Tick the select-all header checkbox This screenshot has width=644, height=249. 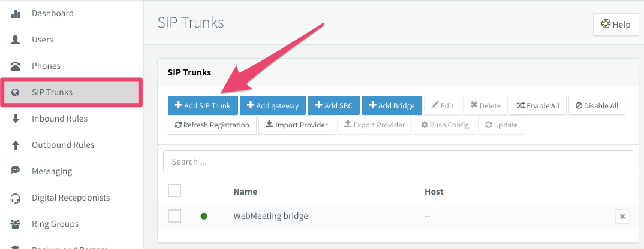[x=174, y=190]
